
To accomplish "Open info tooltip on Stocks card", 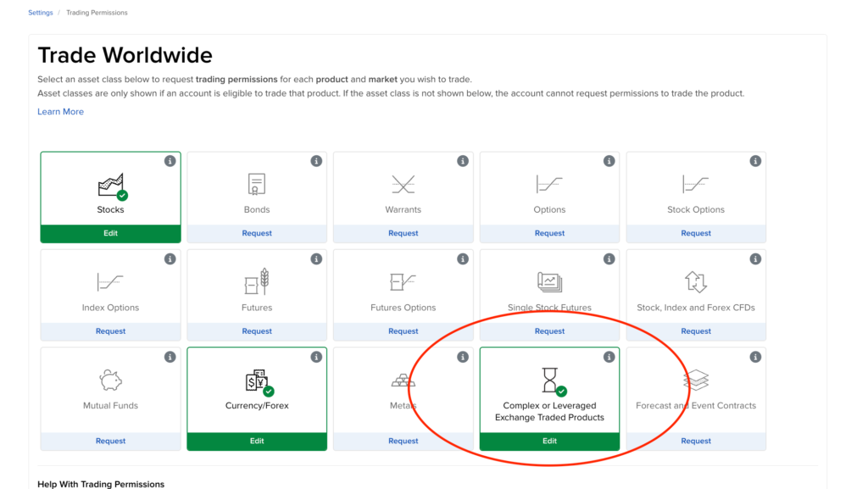I will point(170,161).
